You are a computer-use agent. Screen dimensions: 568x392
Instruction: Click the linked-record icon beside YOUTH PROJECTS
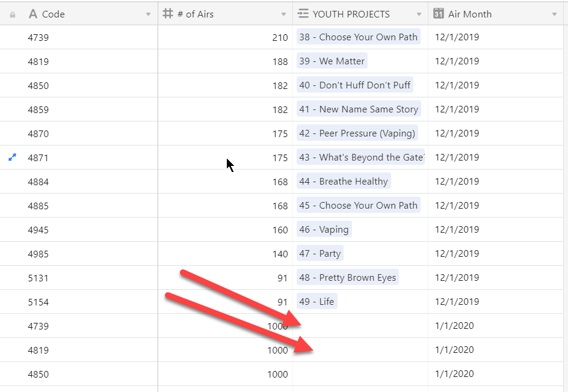303,14
